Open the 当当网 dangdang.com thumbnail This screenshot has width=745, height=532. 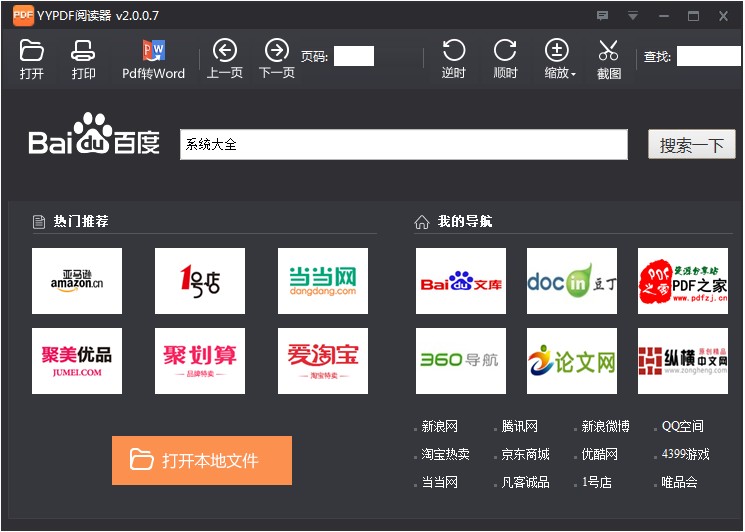coord(323,281)
